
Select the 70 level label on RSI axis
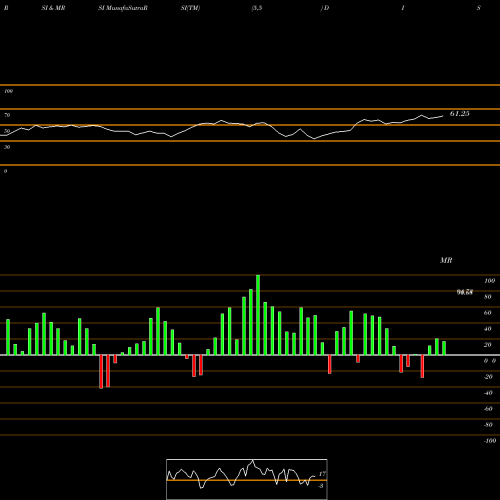tap(7, 115)
